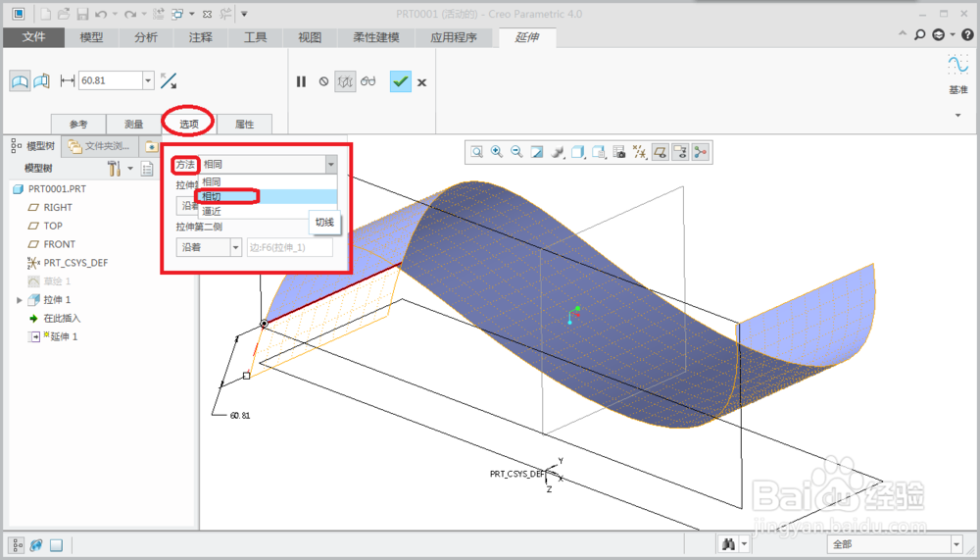Click Redo arrow icon

130,14
